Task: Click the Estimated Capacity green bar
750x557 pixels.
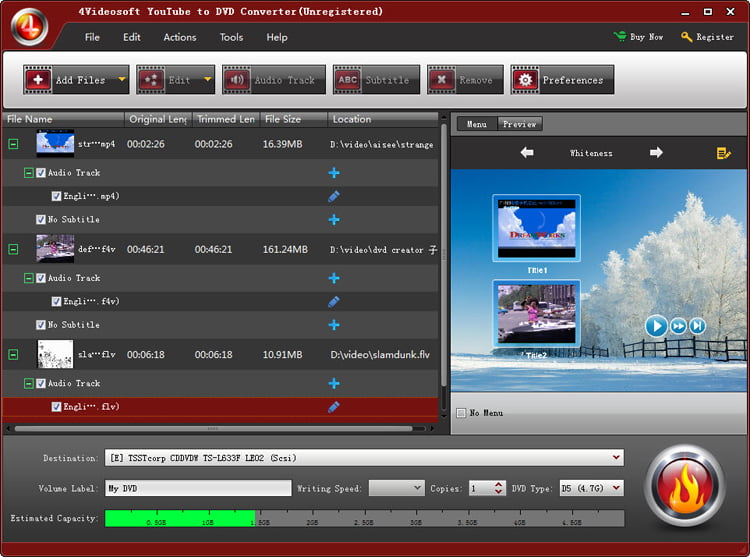Action: point(180,518)
